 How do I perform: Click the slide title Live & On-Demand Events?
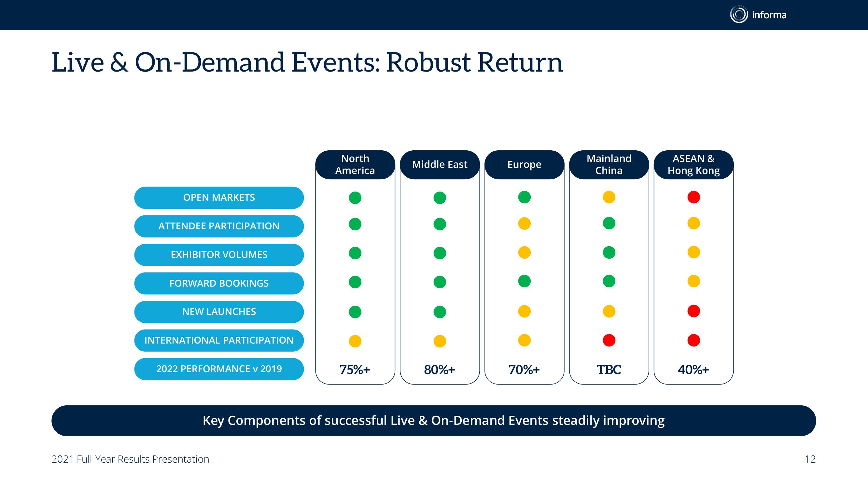[x=307, y=62]
